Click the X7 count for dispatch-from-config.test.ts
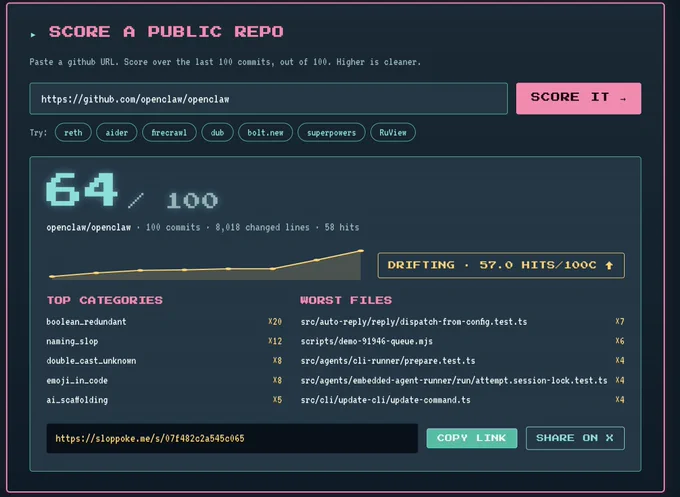This screenshot has height=497, width=680. [x=620, y=322]
